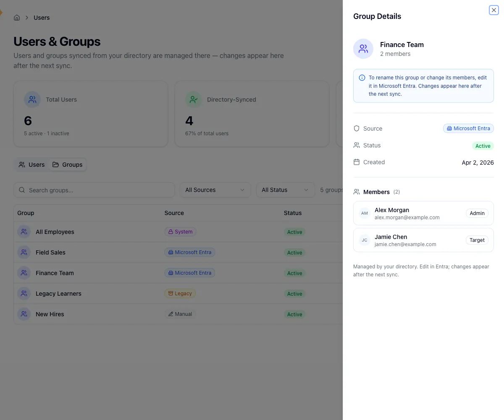Click the System source badge
Screen dimensions: 504x420
(x=180, y=232)
